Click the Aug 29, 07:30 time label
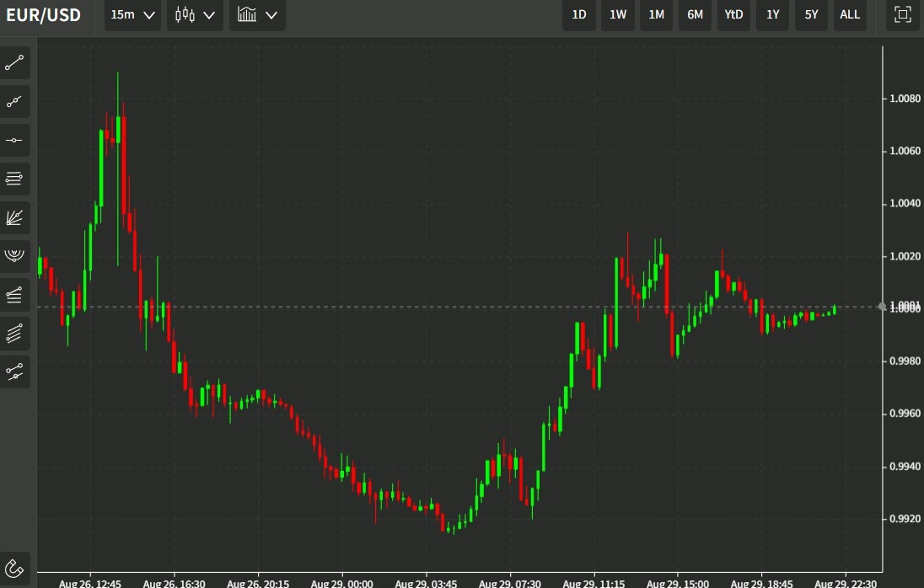 [510, 583]
